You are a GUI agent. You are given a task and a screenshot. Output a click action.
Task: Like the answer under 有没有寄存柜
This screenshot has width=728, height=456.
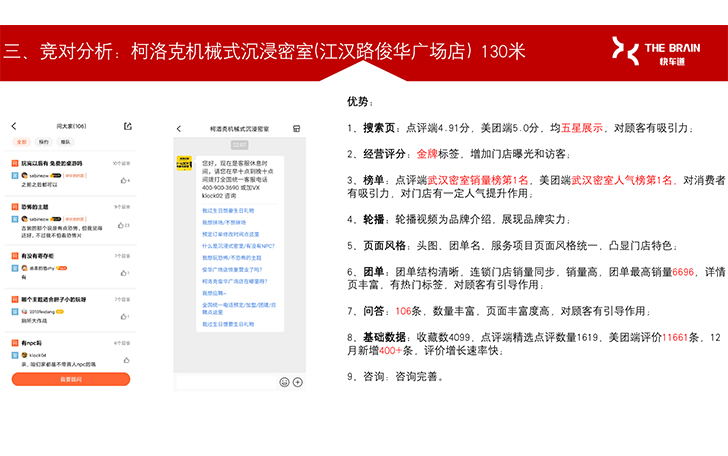[125, 273]
